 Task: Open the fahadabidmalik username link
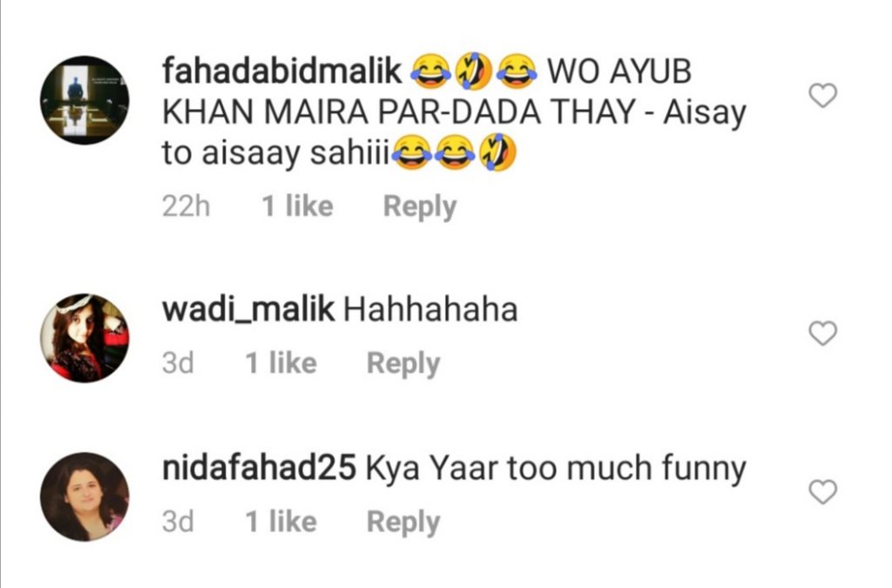[x=282, y=71]
